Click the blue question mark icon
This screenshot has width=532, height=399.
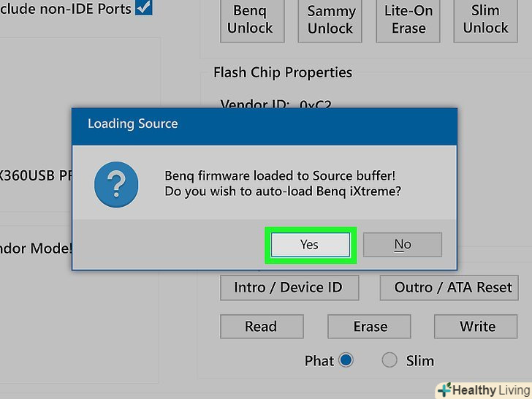click(x=116, y=184)
